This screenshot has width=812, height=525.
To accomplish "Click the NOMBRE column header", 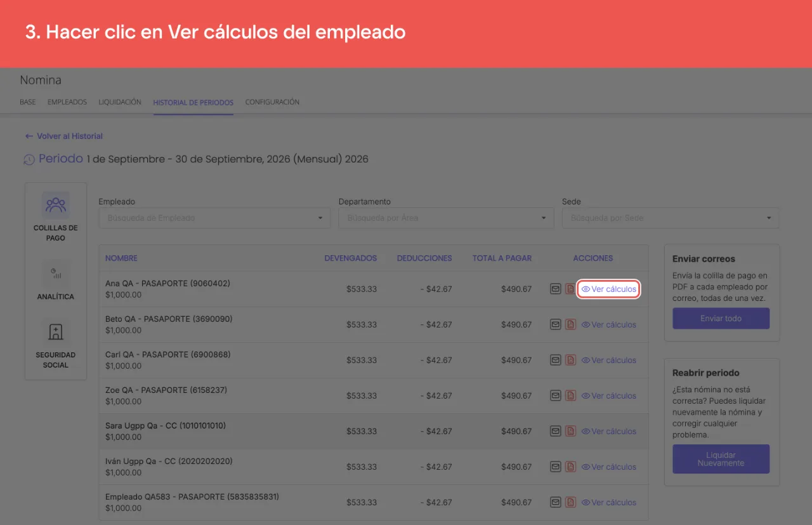I will (121, 258).
